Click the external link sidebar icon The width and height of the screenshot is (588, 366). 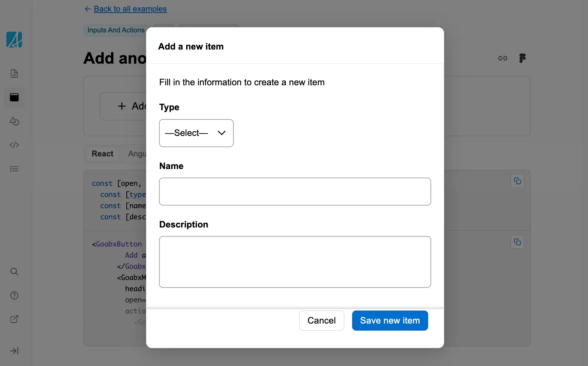[x=14, y=319]
